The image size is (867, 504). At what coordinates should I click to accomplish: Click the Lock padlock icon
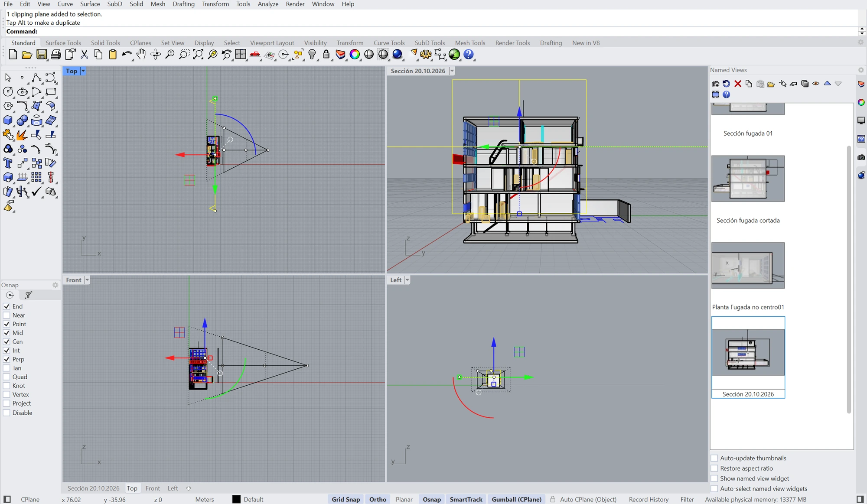click(x=326, y=55)
